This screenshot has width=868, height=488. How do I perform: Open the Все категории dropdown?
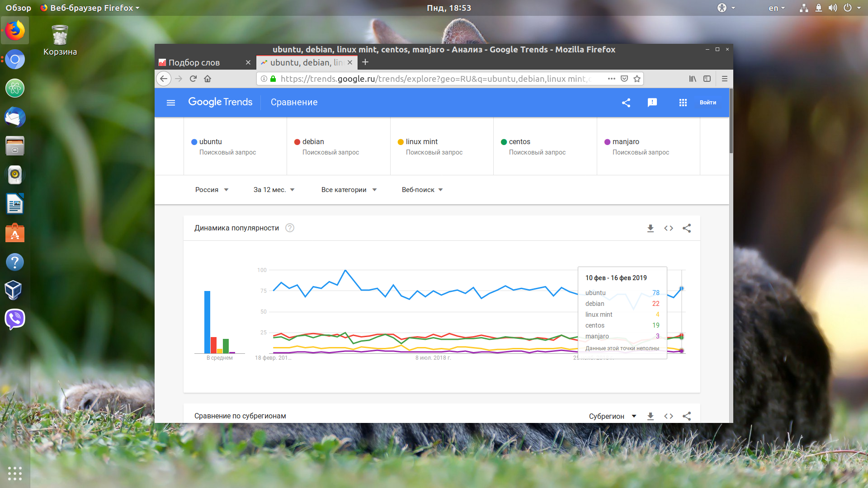coord(349,190)
